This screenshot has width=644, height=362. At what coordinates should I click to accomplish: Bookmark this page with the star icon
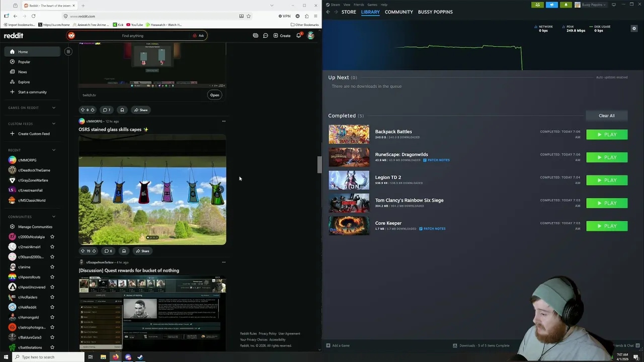point(249,16)
